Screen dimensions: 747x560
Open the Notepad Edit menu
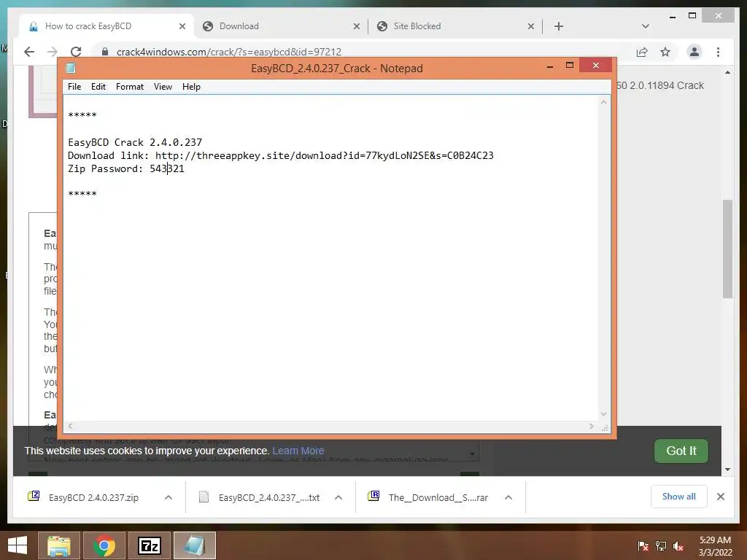coord(98,87)
